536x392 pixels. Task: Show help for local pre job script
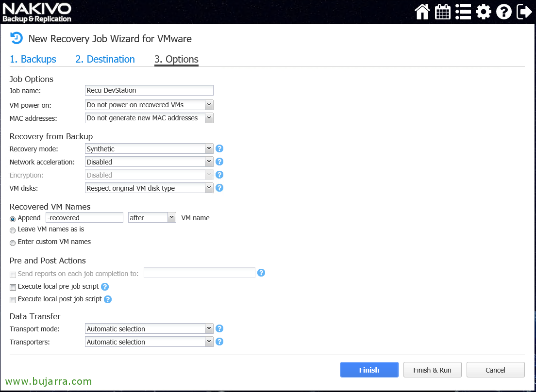click(x=105, y=287)
